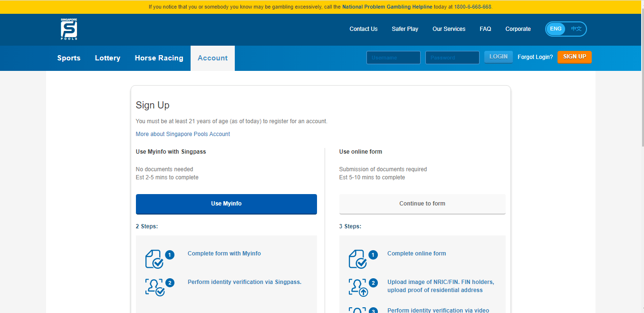The width and height of the screenshot is (644, 313).
Task: Open the FAQ page
Action: (x=485, y=29)
